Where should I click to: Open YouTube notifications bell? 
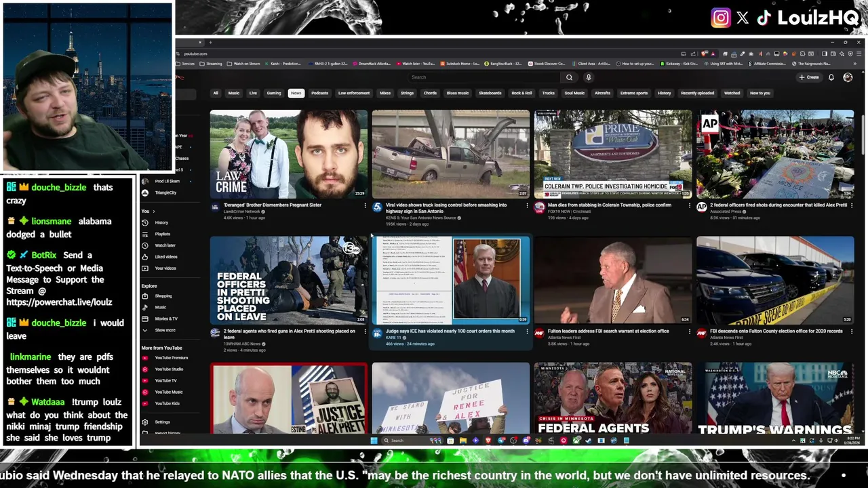pyautogui.click(x=831, y=77)
